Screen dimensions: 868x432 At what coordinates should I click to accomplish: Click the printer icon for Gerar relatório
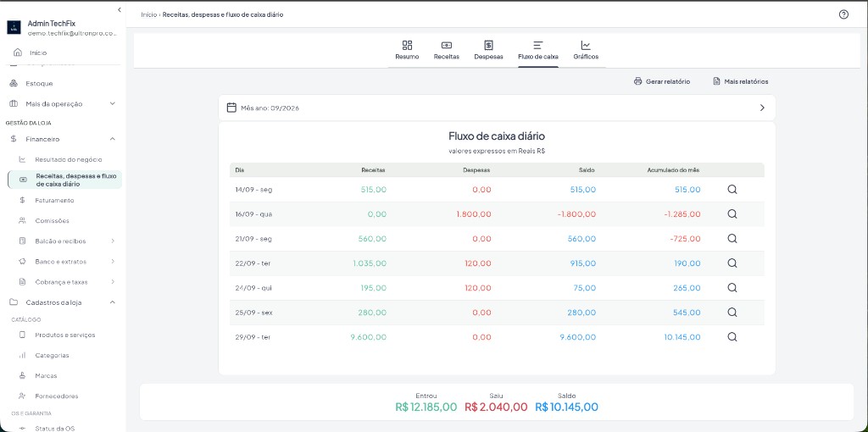pyautogui.click(x=637, y=81)
